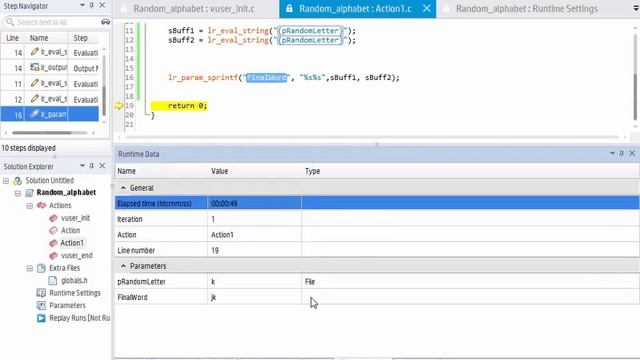640x360 pixels.
Task: Click the Value column header
Action: click(x=220, y=171)
